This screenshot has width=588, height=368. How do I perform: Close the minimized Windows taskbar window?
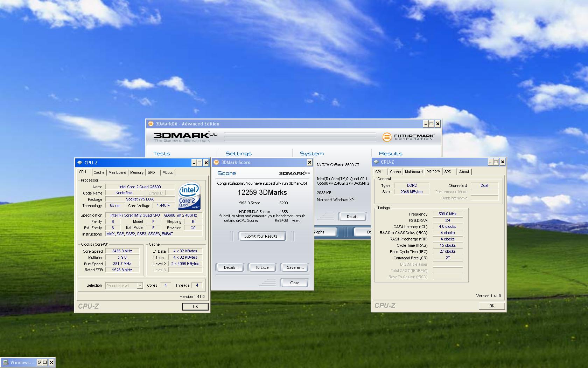click(x=51, y=362)
